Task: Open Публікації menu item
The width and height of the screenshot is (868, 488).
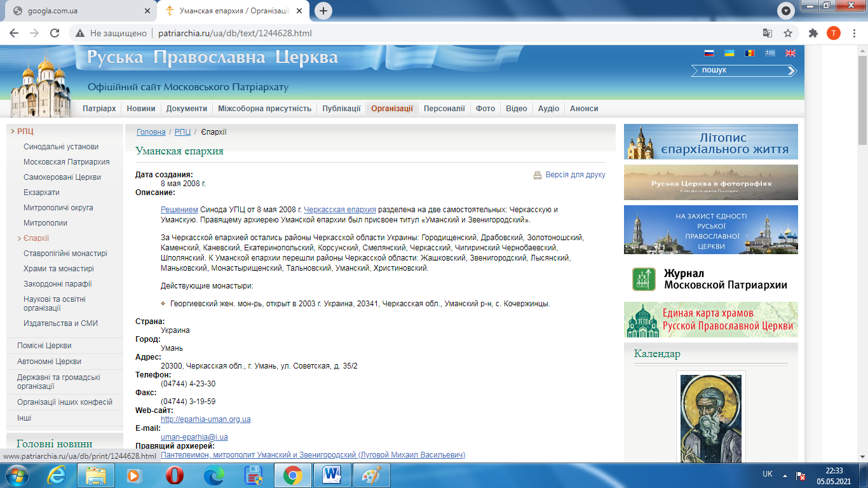Action: point(341,109)
